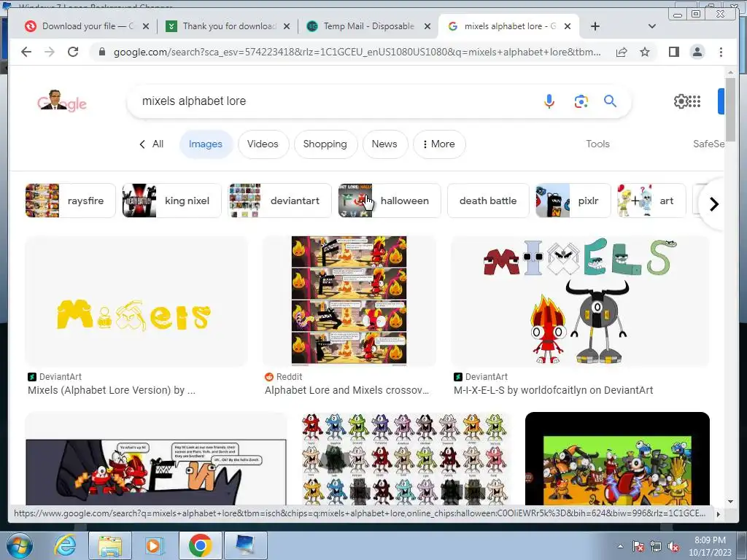Open M-I-X-E-L-S worldofcaitlyn image
This screenshot has height=560, width=747.
[580, 301]
